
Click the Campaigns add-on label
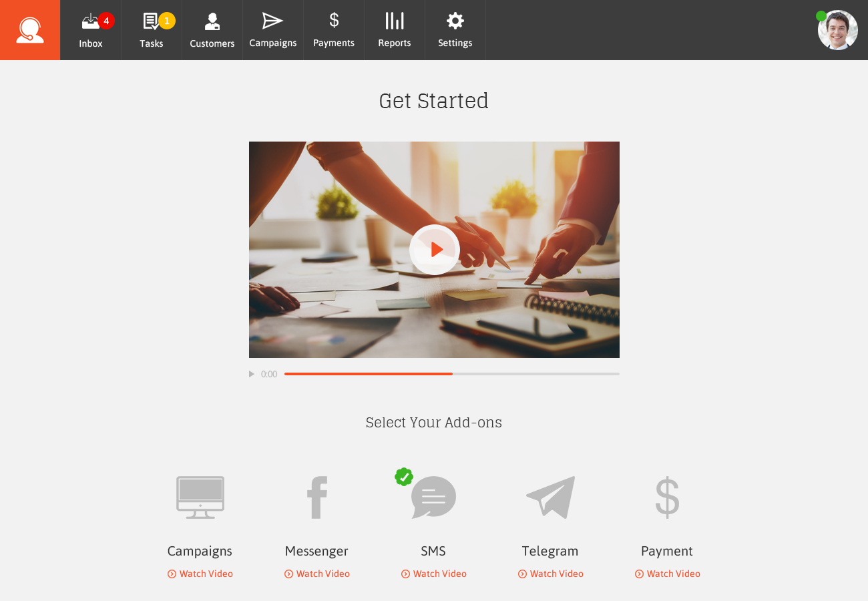(x=200, y=552)
